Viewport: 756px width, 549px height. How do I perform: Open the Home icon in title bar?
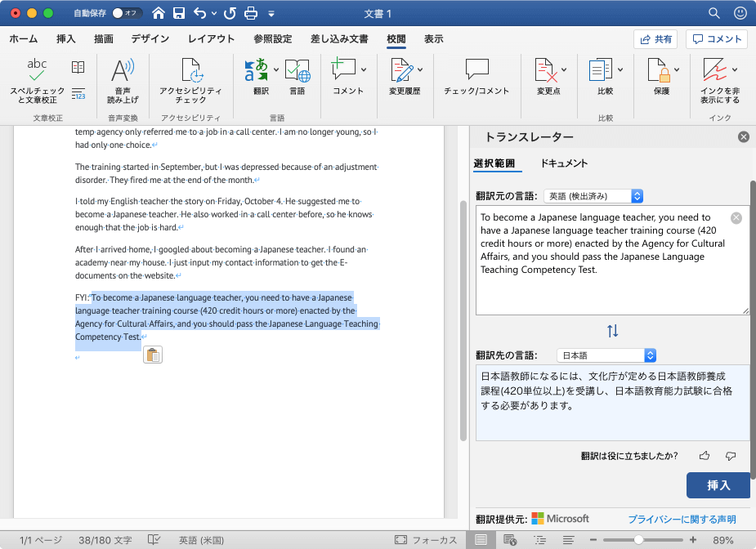(x=158, y=13)
